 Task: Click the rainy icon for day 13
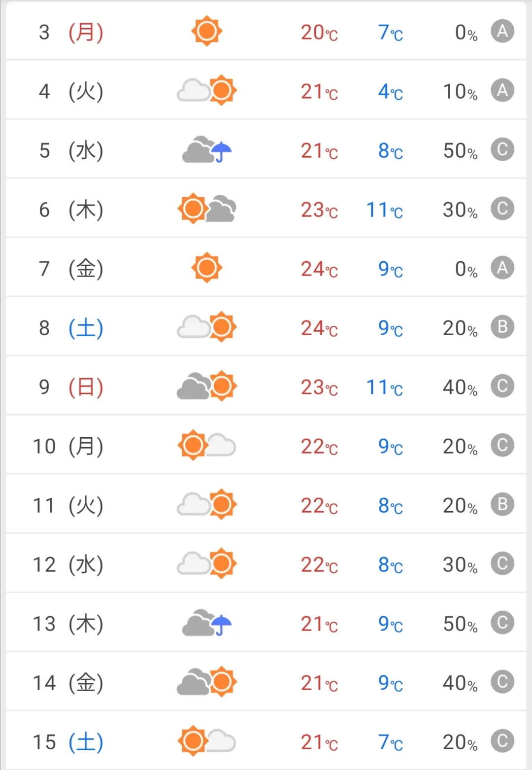point(207,623)
